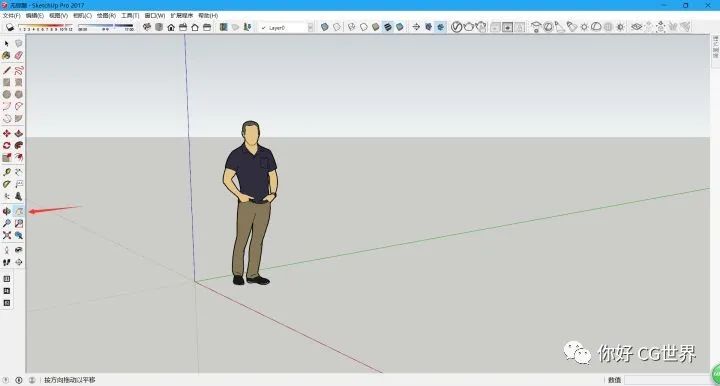Viewport: 720px width, 386px height.
Task: Select the Pie tool
Action: tap(18, 118)
